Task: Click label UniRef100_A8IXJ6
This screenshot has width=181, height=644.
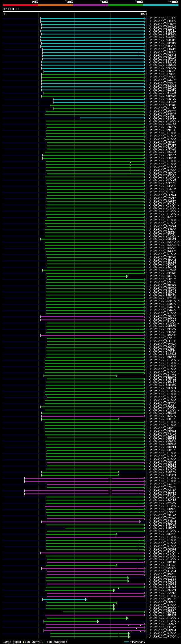Action: point(162,93)
